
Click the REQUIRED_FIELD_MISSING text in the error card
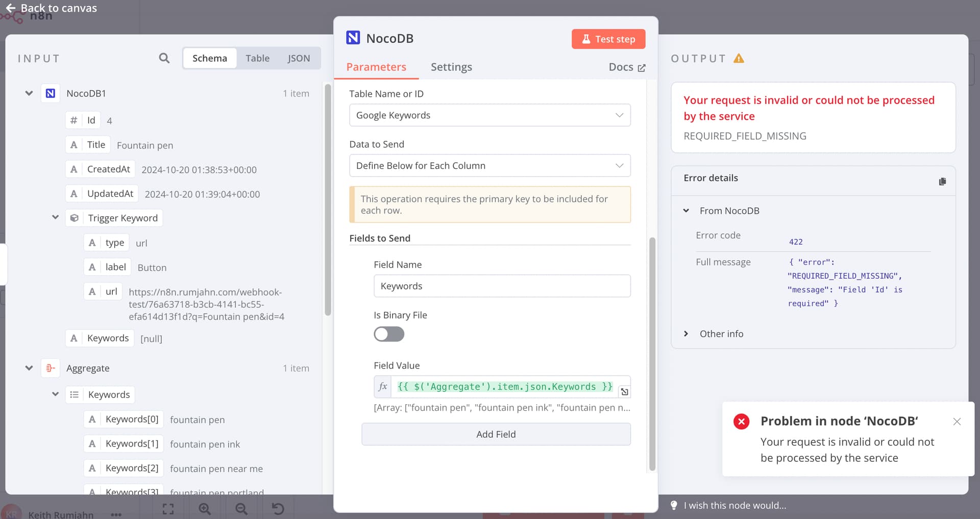click(745, 136)
